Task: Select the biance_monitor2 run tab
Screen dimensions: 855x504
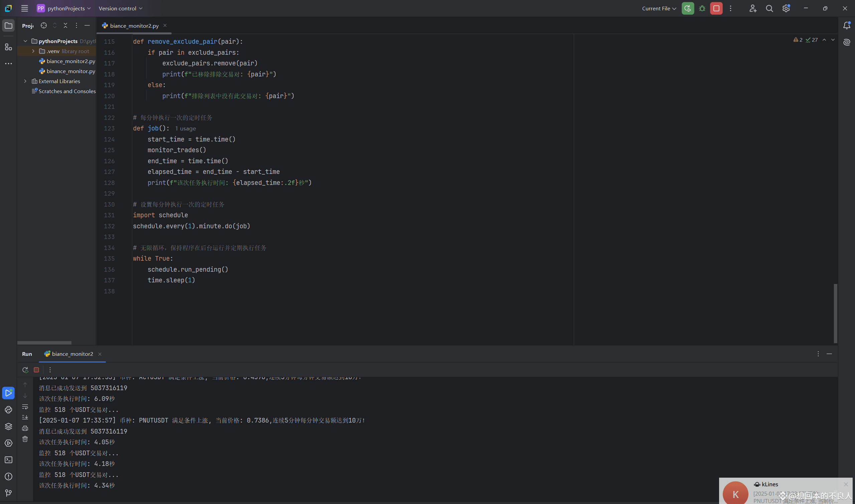Action: click(72, 354)
